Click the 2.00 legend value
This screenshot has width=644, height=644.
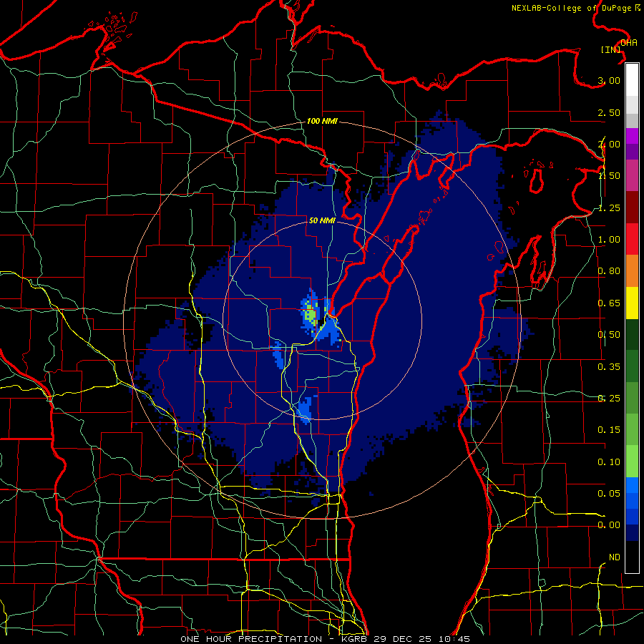point(609,144)
